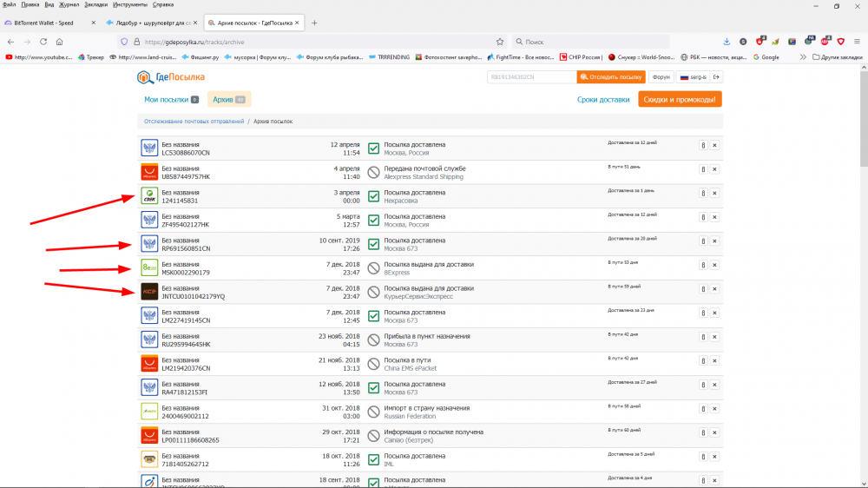The width and height of the screenshot is (868, 488).
Task: Click KCE carrier icon for JNTCU0101042179YQ
Action: coord(148,293)
